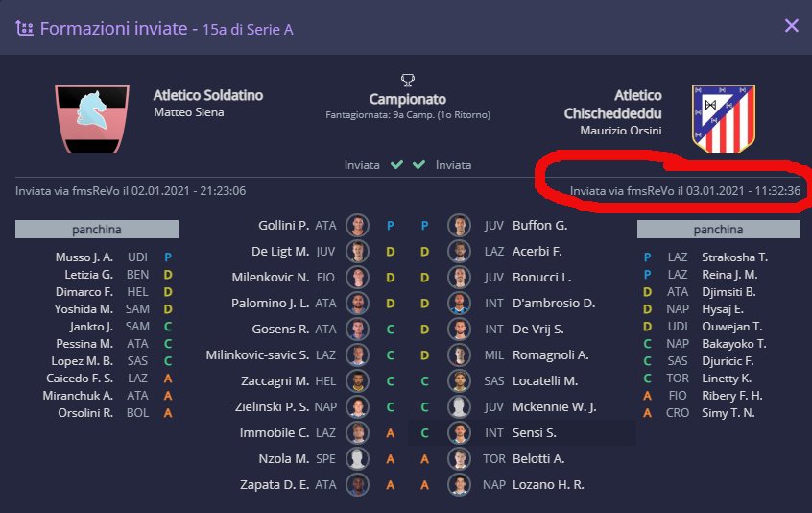Click Buffon G. player avatar
This screenshot has width=812, height=513.
459,226
